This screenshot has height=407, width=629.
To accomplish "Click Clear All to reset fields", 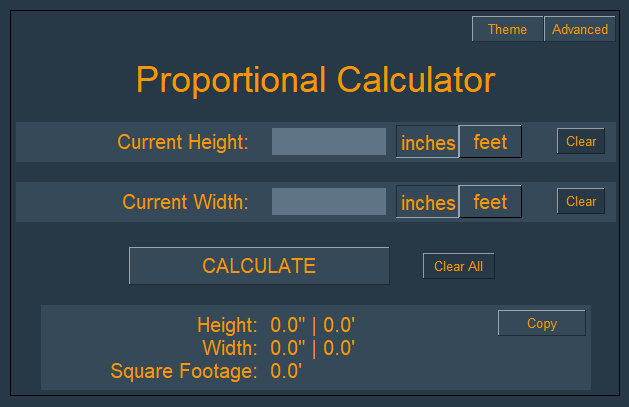I will 458,266.
